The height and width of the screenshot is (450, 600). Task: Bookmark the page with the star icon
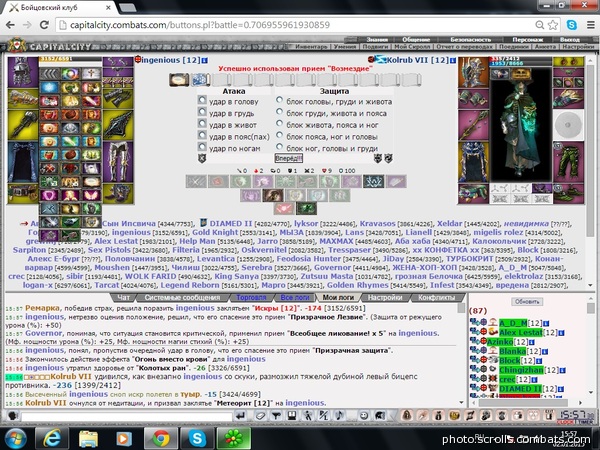click(553, 25)
